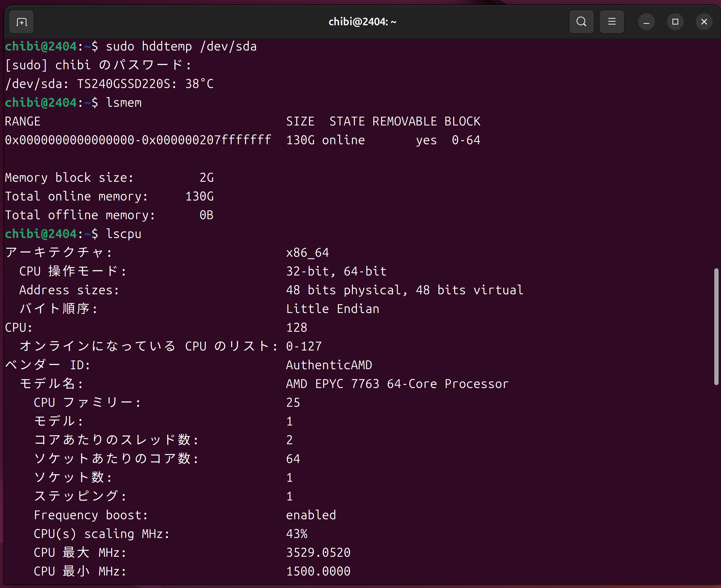The image size is (721, 588).
Task: Minimize the terminal window
Action: pyautogui.click(x=646, y=22)
